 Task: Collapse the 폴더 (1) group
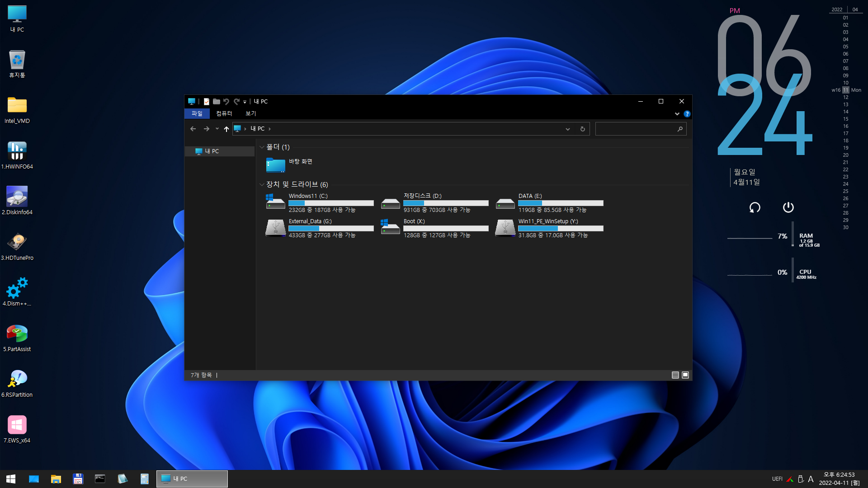pyautogui.click(x=262, y=147)
